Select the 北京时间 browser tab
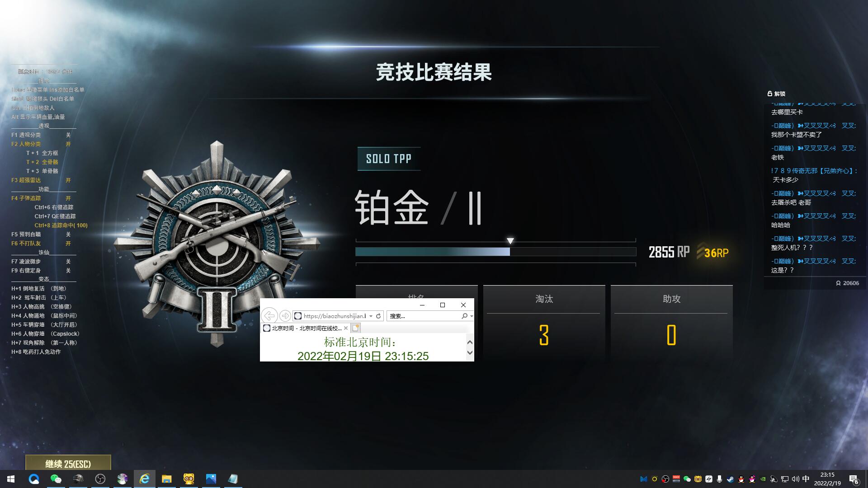This screenshot has width=868, height=488. (x=306, y=328)
